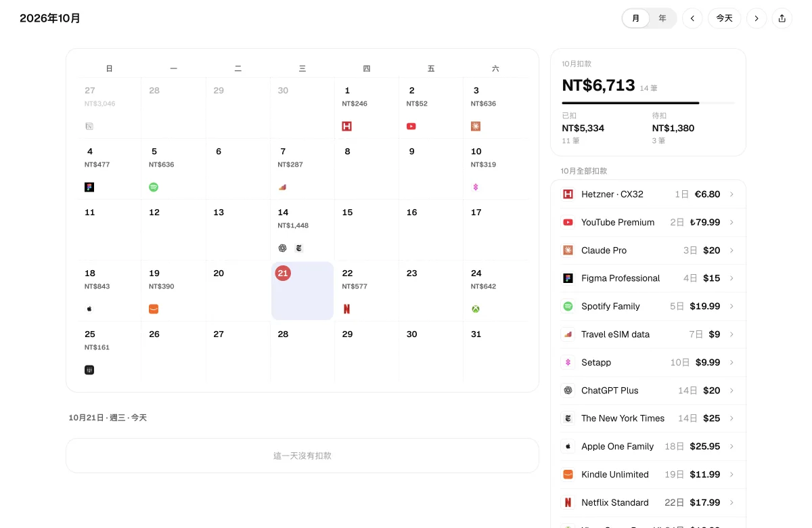Click the Kindle icon on October 19
The width and height of the screenshot is (812, 528).
point(154,309)
